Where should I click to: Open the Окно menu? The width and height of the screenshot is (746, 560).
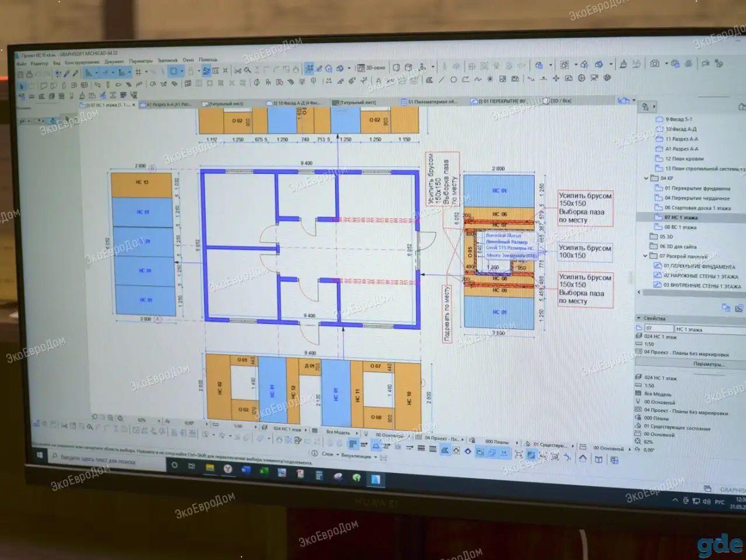point(188,60)
